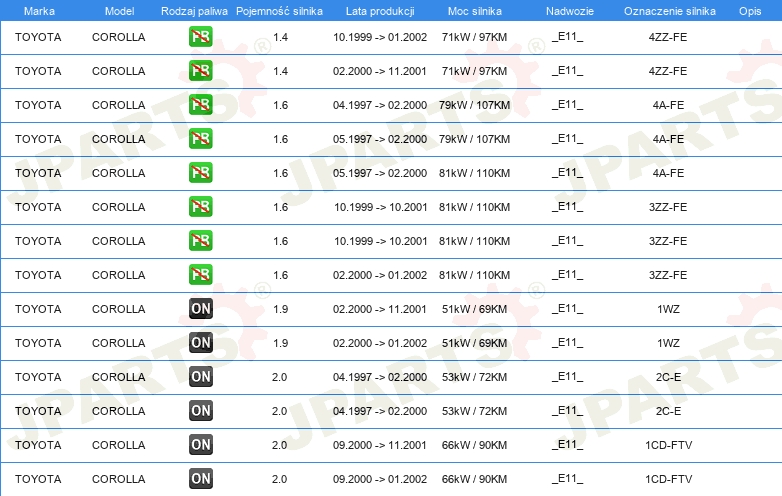Click the Marka column header
The width and height of the screenshot is (782, 496).
pos(39,10)
